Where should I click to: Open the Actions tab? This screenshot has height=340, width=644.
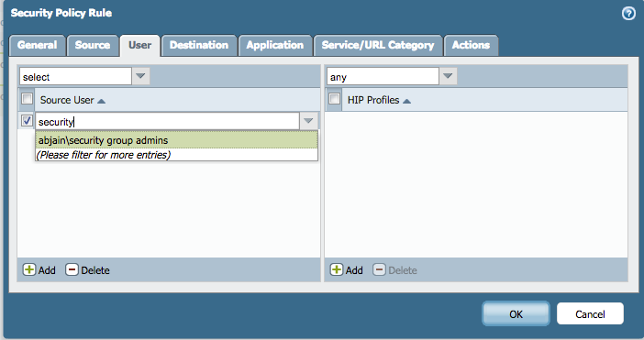click(472, 45)
